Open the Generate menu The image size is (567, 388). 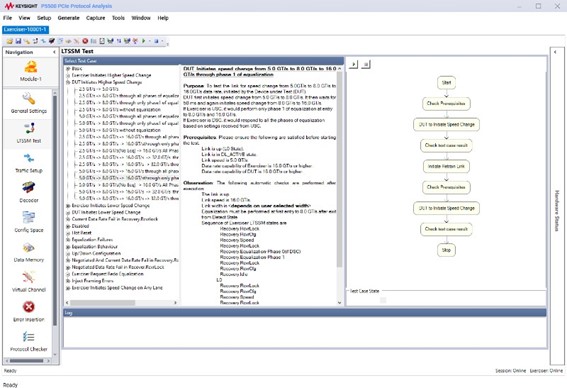coord(68,18)
